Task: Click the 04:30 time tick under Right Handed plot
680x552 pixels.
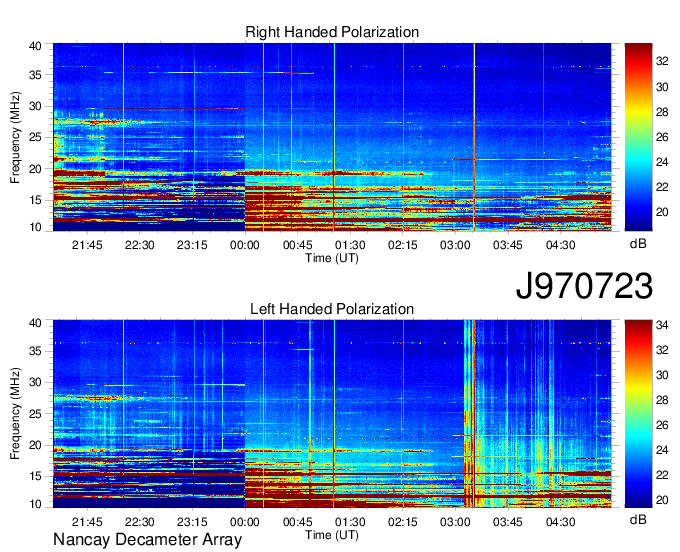Action: pos(560,245)
